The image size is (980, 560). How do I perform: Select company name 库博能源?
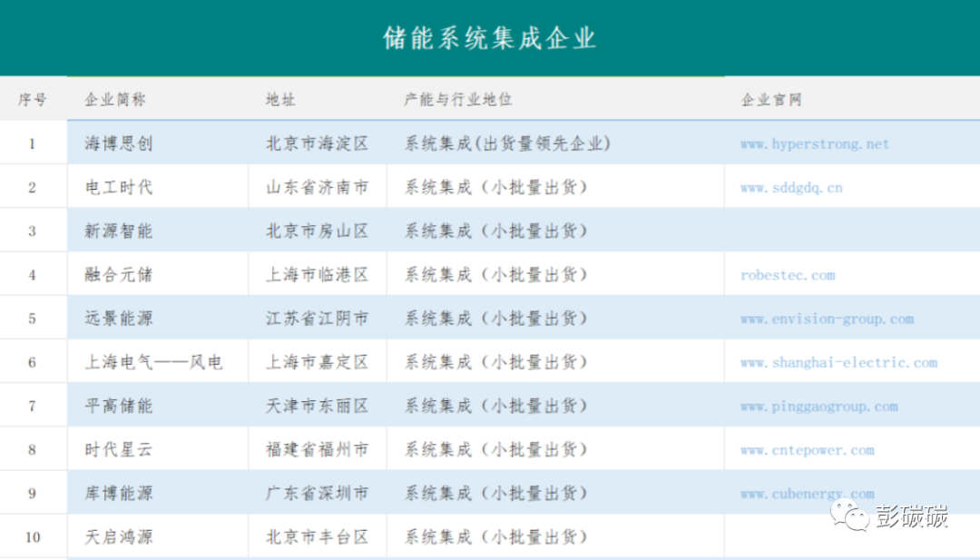coord(119,494)
